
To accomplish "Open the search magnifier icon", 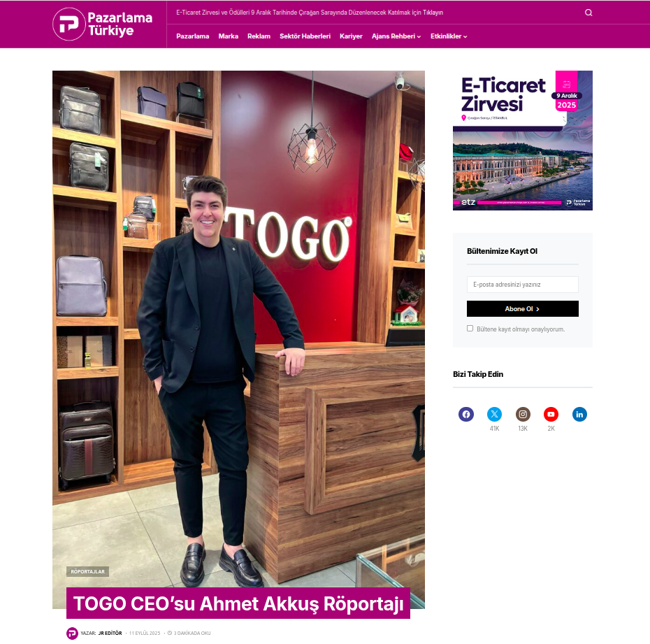I will [588, 13].
